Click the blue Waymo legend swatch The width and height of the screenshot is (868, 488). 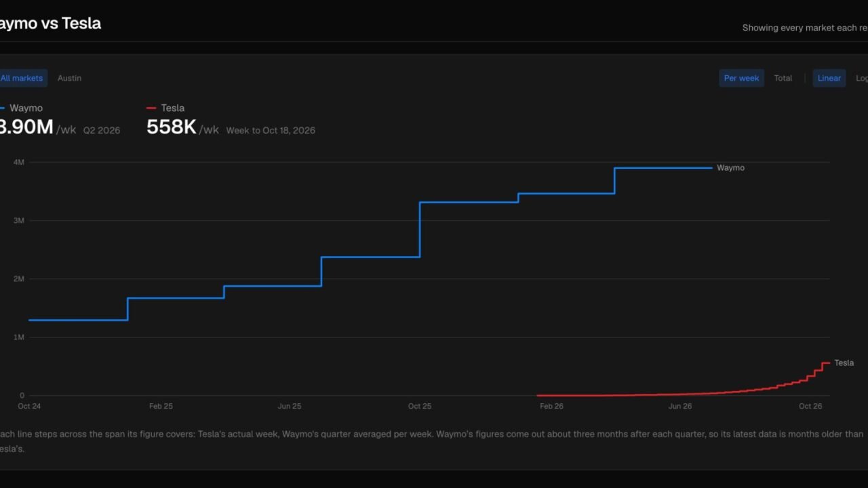2,108
